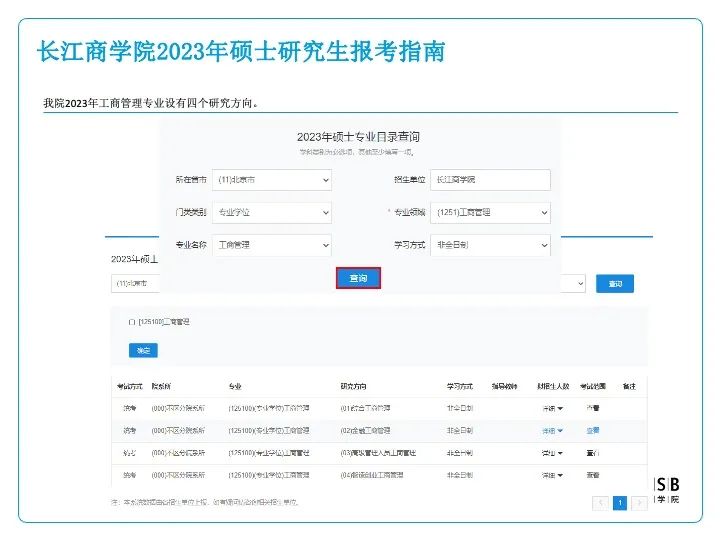Click the (02)金融工商管理 research direction cell
The width and height of the screenshot is (720, 540).
(366, 431)
